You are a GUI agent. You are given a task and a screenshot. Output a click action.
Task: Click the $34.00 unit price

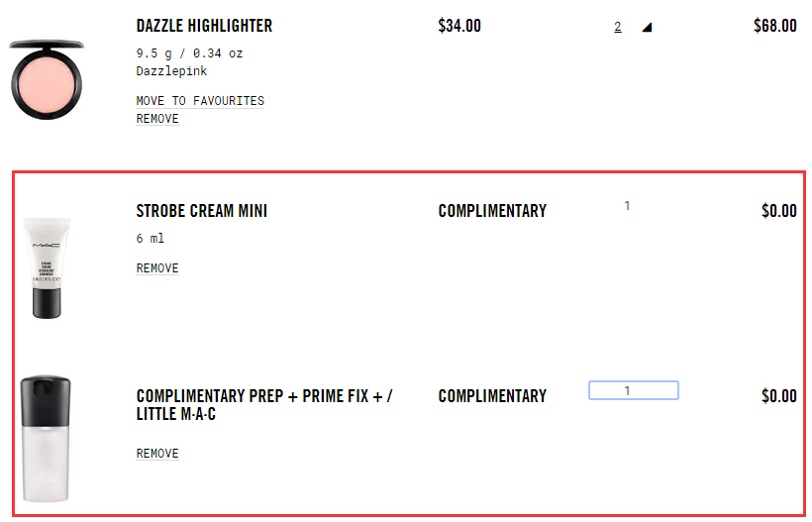(x=459, y=26)
